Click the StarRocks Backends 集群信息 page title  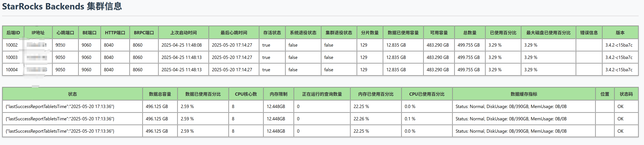pyautogui.click(x=62, y=7)
